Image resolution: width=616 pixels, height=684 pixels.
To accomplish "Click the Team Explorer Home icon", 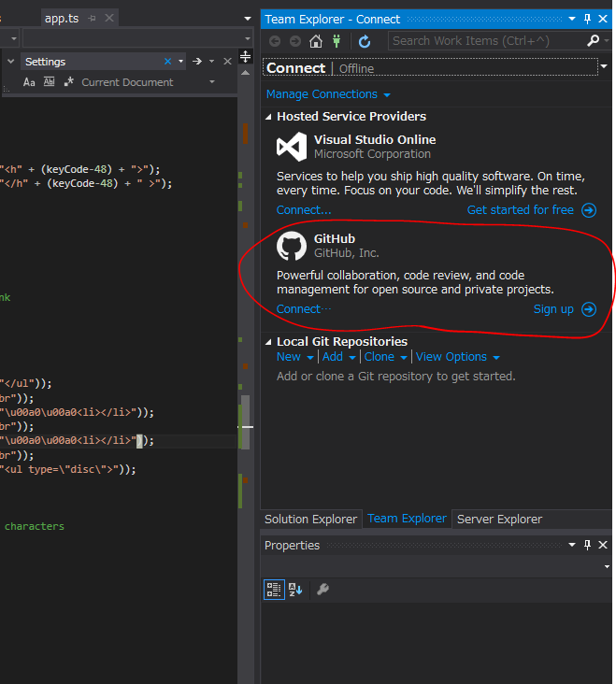I will pos(316,41).
